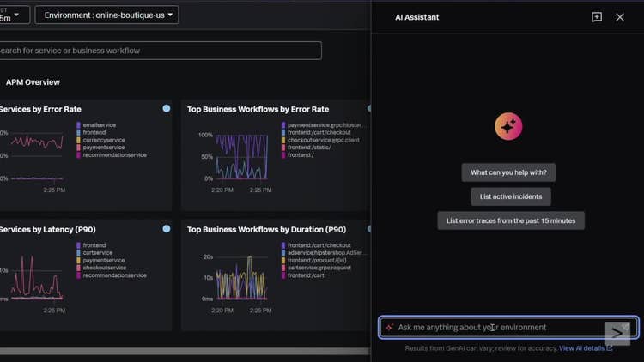Click the sparkle icon in the prompt field

click(x=390, y=327)
